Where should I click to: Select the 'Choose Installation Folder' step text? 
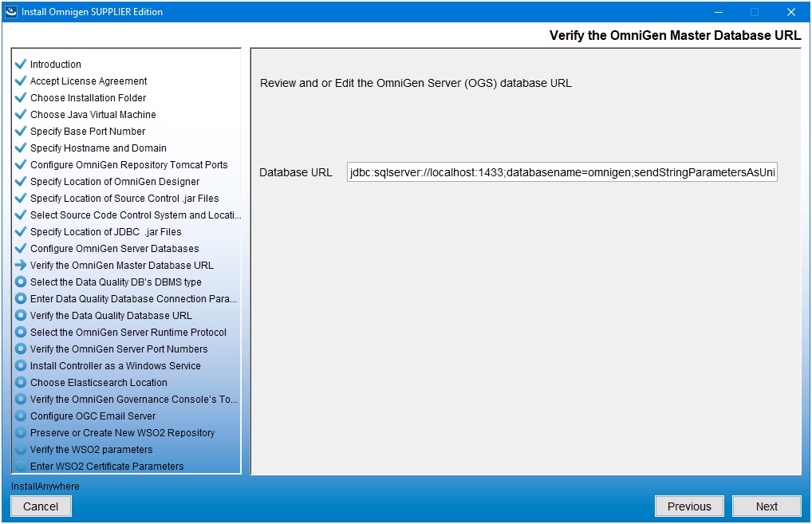click(x=88, y=98)
